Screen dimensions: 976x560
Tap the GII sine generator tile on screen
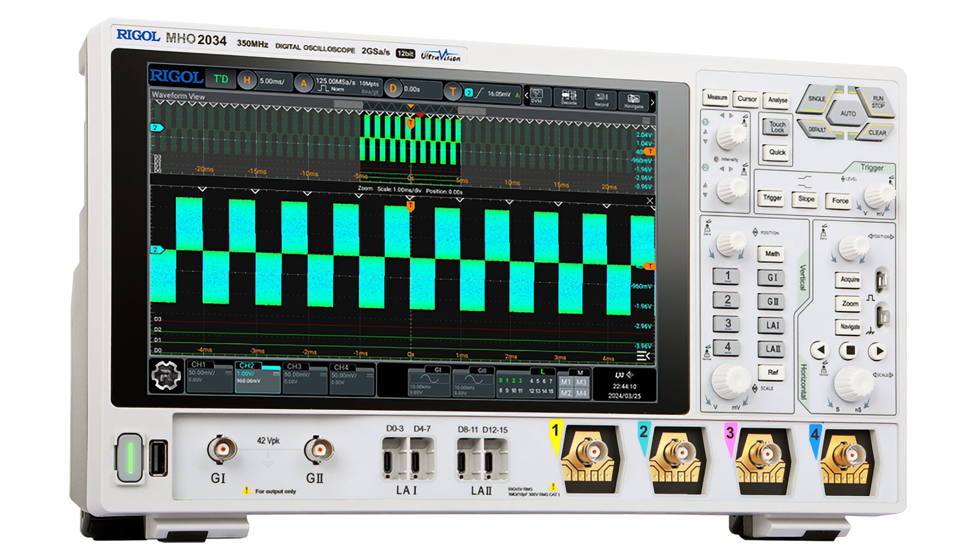(x=473, y=383)
